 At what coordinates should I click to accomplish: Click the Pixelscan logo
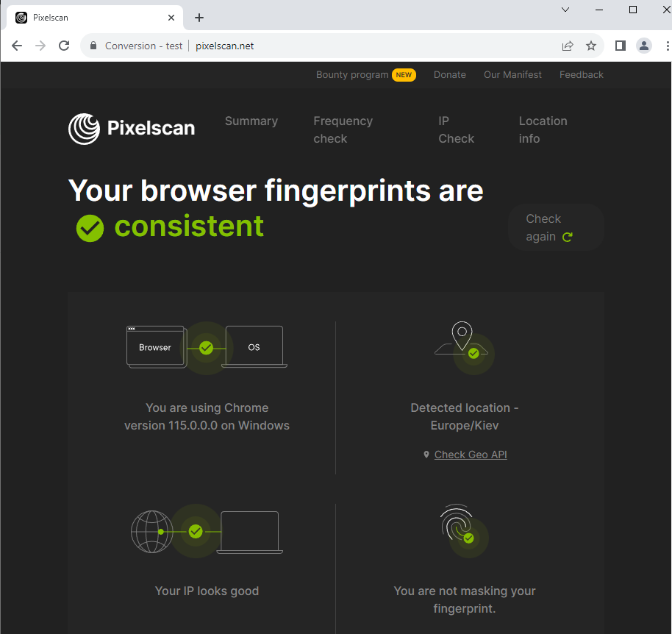tap(132, 129)
